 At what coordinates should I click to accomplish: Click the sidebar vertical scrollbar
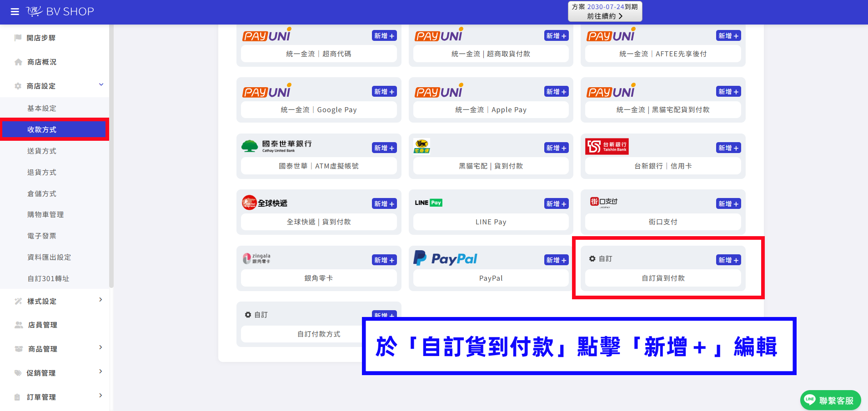pyautogui.click(x=111, y=157)
